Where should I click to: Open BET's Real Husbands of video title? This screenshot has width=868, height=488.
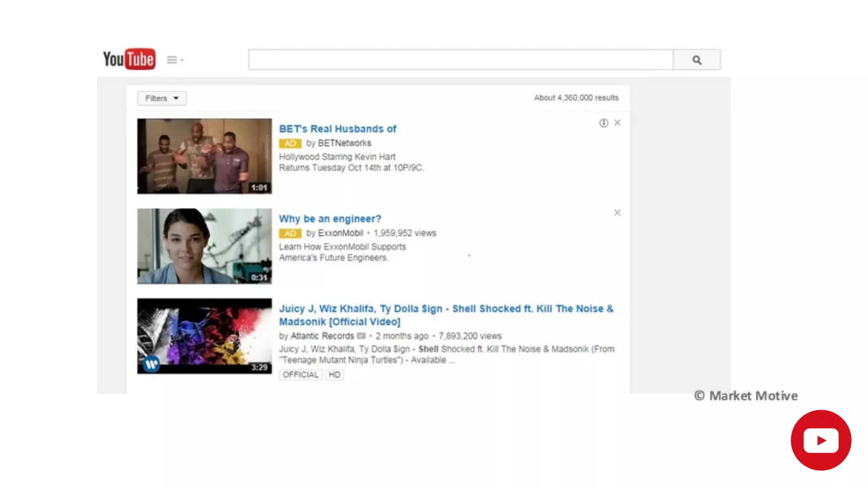tap(337, 129)
